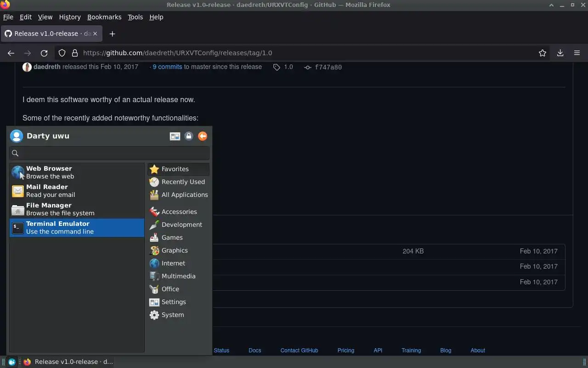This screenshot has height=368, width=588.
Task: Open Development category
Action: (x=178, y=224)
